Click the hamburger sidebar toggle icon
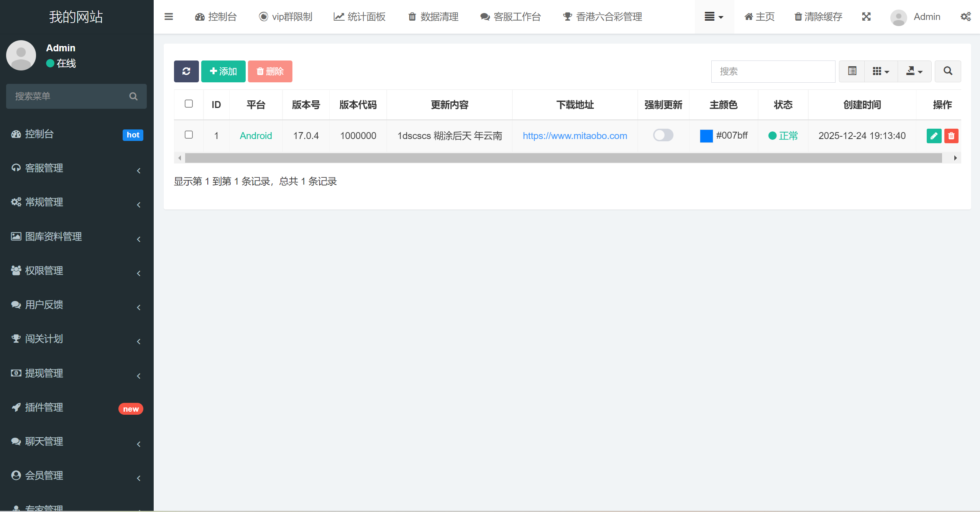The height and width of the screenshot is (512, 980). 169,17
